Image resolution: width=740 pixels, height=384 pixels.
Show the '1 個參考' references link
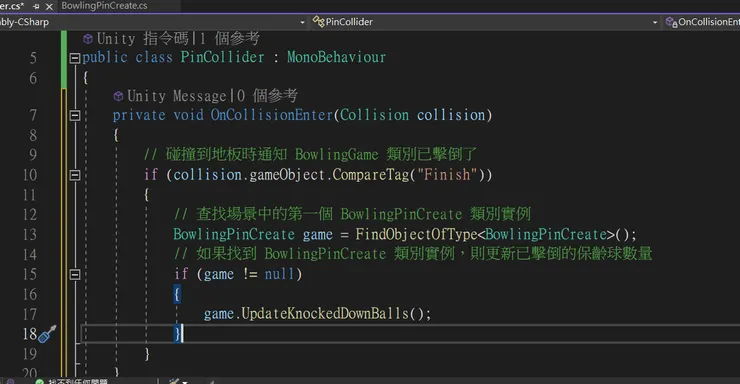[x=229, y=39]
